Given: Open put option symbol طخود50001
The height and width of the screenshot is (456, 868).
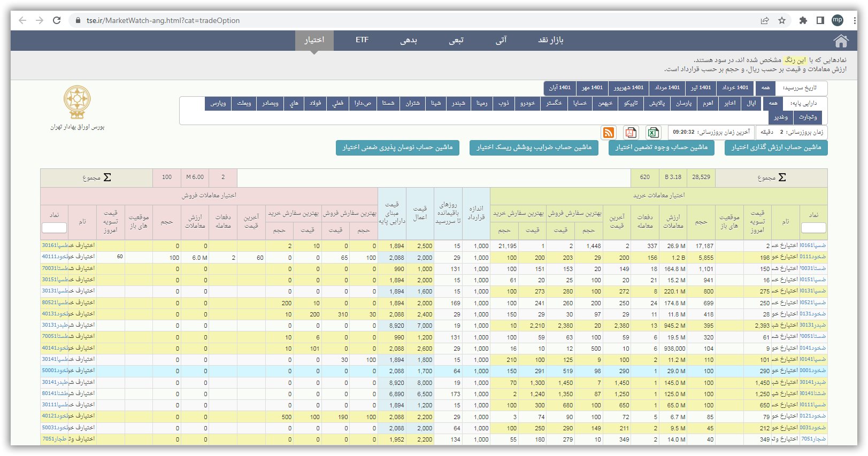Looking at the screenshot, I should coord(55,370).
